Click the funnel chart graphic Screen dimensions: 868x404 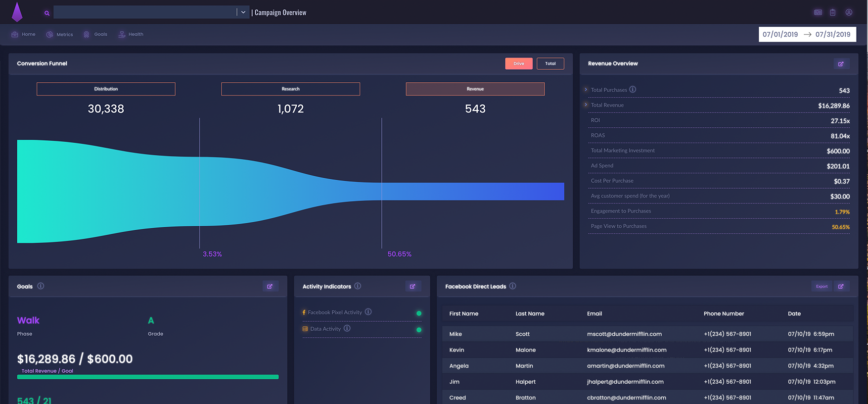291,192
